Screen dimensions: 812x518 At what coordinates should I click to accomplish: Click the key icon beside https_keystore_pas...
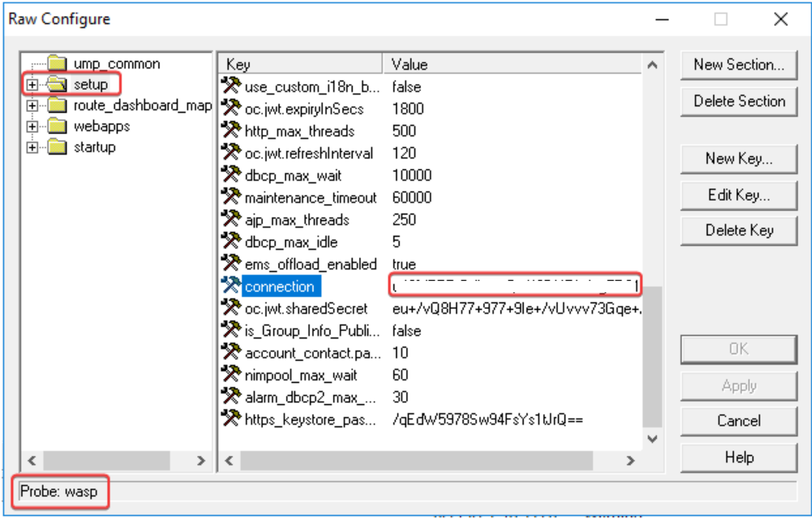[x=231, y=419]
